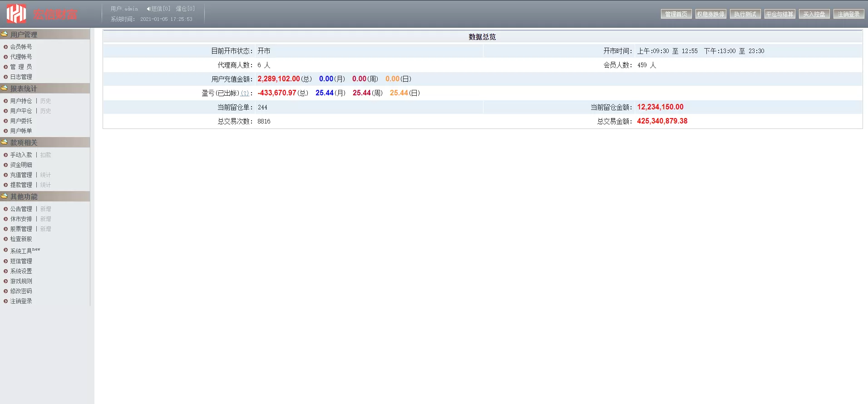Open 用户委托 in the sidebar
868x404 pixels.
pyautogui.click(x=21, y=121)
